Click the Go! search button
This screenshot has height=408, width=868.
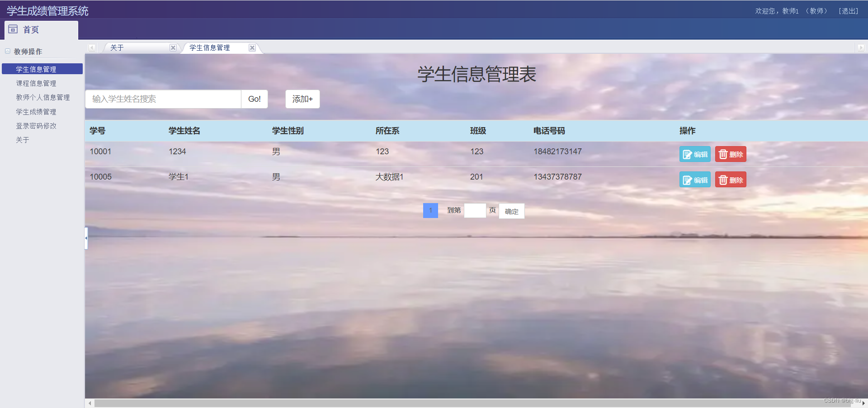255,99
